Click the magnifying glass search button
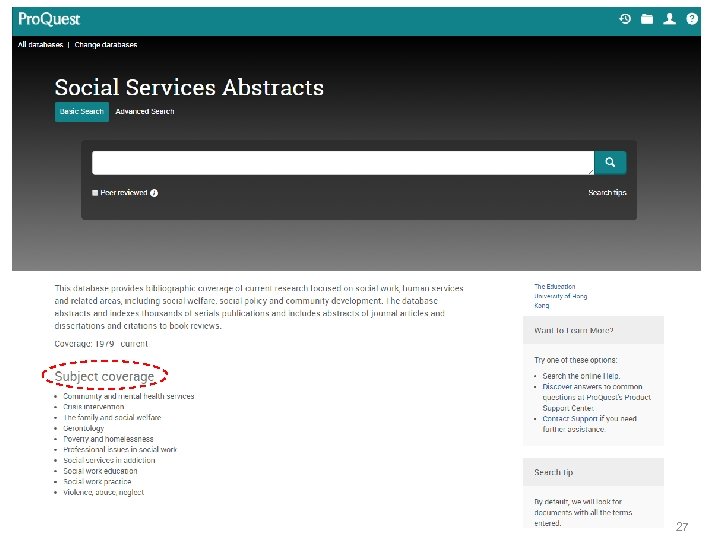 point(610,163)
